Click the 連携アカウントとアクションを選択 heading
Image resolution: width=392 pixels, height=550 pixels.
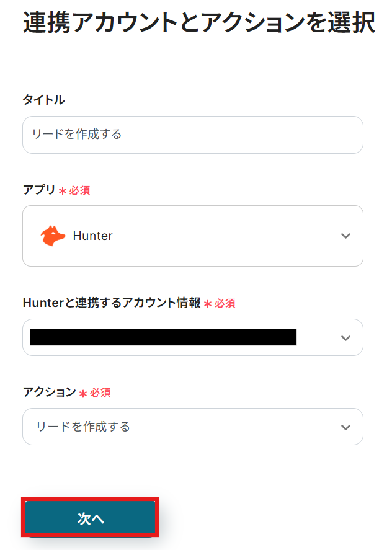[x=198, y=23]
